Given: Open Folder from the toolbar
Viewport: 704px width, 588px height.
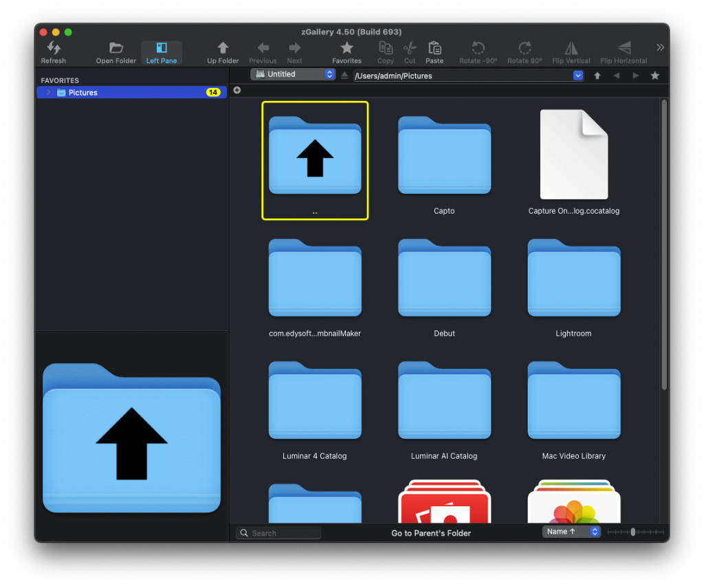Looking at the screenshot, I should tap(115, 52).
